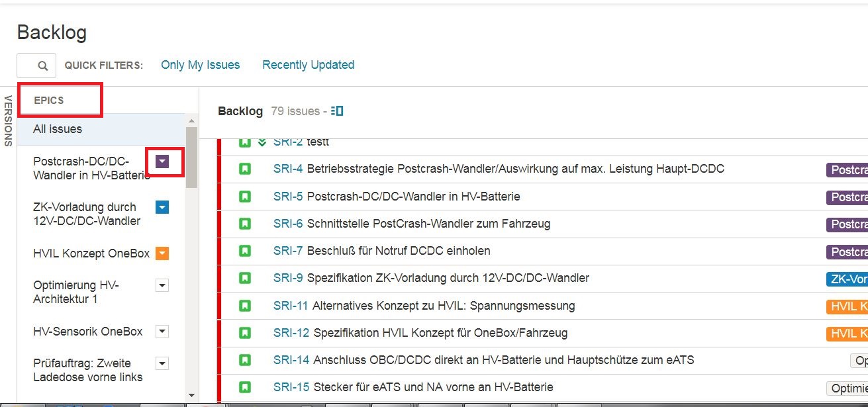The width and height of the screenshot is (868, 407).
Task: Click the story type icon for SRI-12
Action: (244, 333)
